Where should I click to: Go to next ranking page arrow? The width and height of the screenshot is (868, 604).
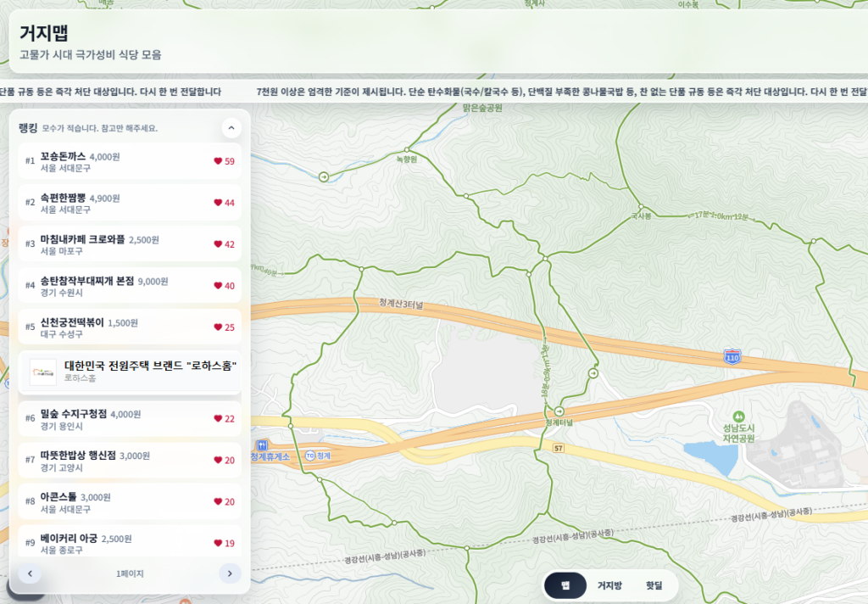click(x=230, y=573)
